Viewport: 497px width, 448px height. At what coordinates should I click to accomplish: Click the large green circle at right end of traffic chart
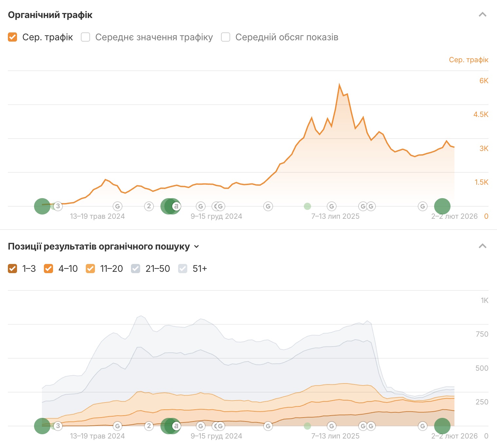[x=442, y=206]
